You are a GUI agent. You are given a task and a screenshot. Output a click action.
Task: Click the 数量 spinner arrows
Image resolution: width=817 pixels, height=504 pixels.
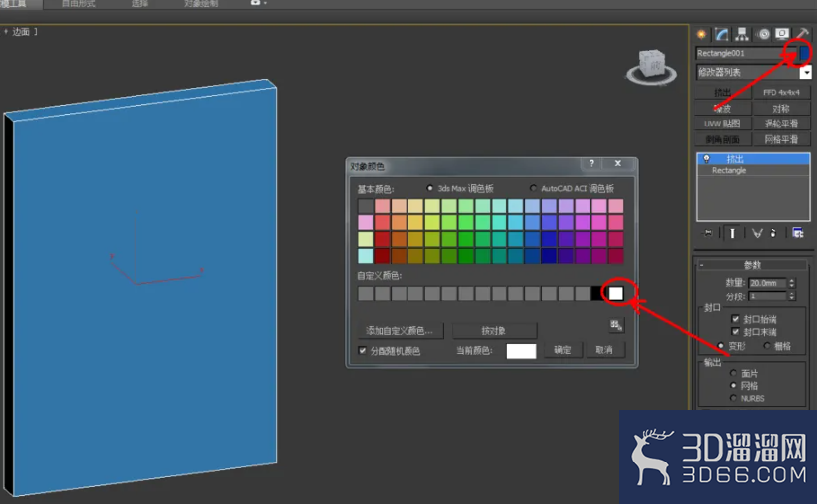pyautogui.click(x=792, y=283)
